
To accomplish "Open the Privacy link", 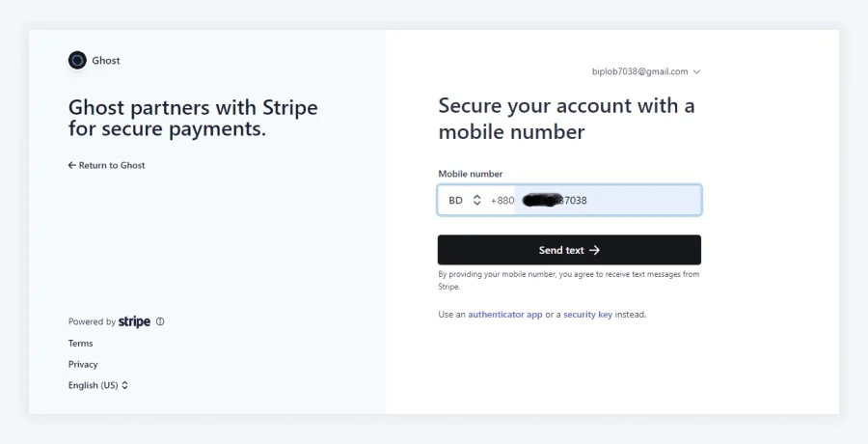I will [83, 364].
